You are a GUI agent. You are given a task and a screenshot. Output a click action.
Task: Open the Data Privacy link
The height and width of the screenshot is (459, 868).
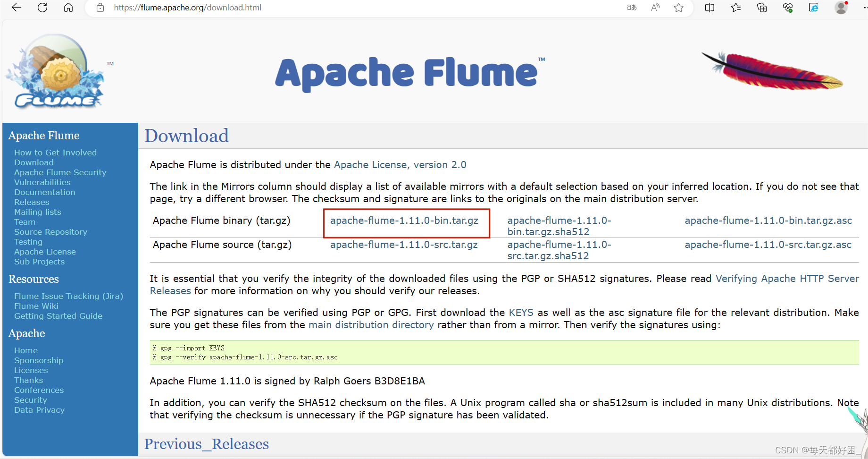coord(39,410)
